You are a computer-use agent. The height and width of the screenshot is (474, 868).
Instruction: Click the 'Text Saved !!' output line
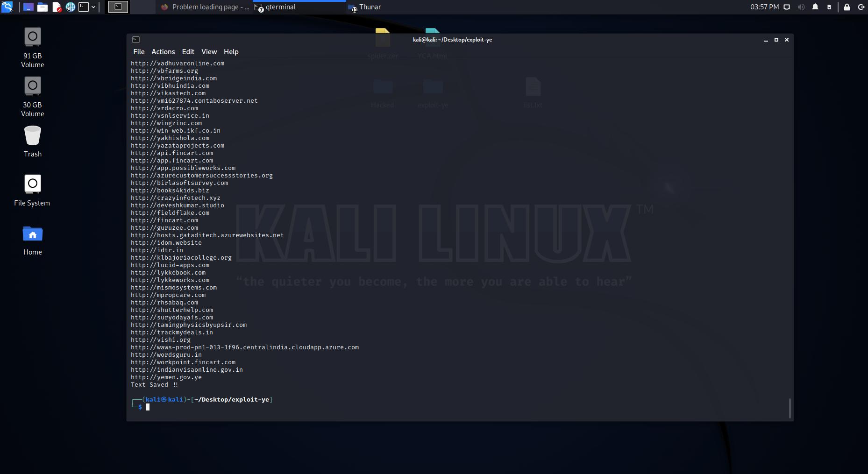[155, 385]
